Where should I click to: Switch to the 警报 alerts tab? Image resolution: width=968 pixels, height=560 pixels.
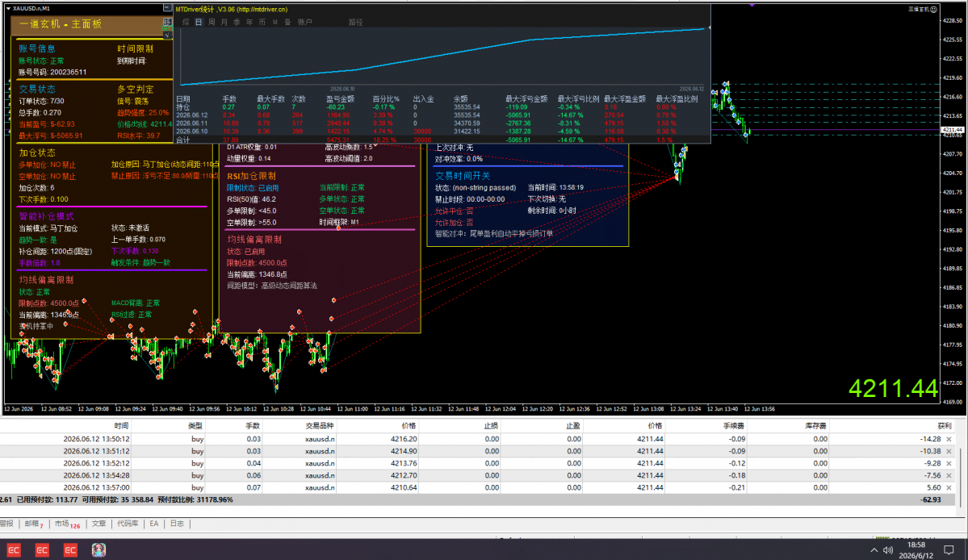[x=6, y=524]
